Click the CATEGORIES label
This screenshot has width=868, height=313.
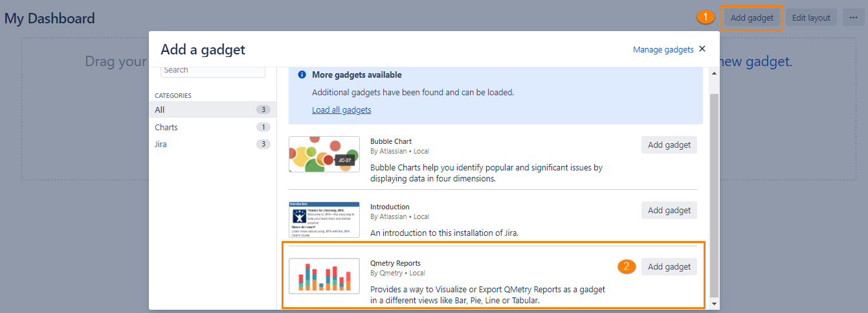point(173,95)
